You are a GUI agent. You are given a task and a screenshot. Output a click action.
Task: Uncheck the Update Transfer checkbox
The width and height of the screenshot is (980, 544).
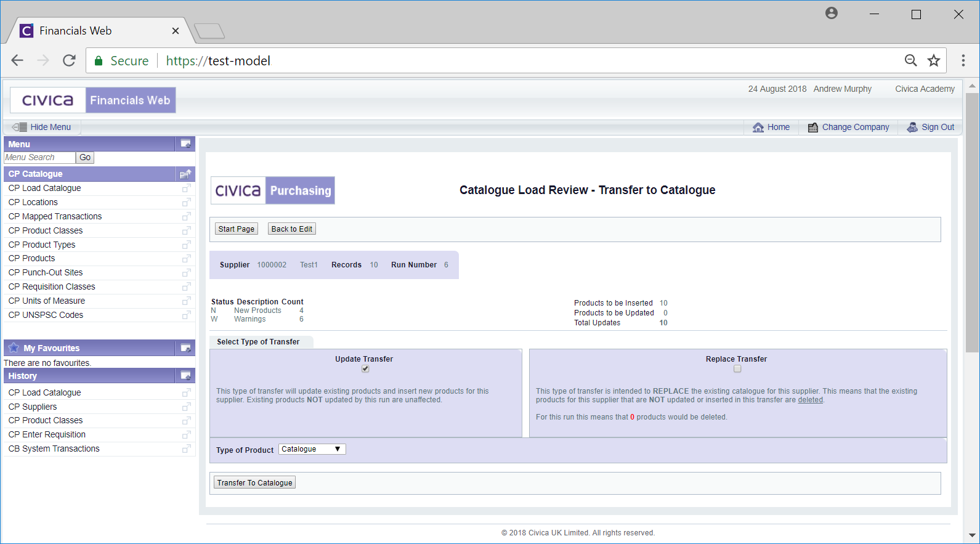pos(365,369)
